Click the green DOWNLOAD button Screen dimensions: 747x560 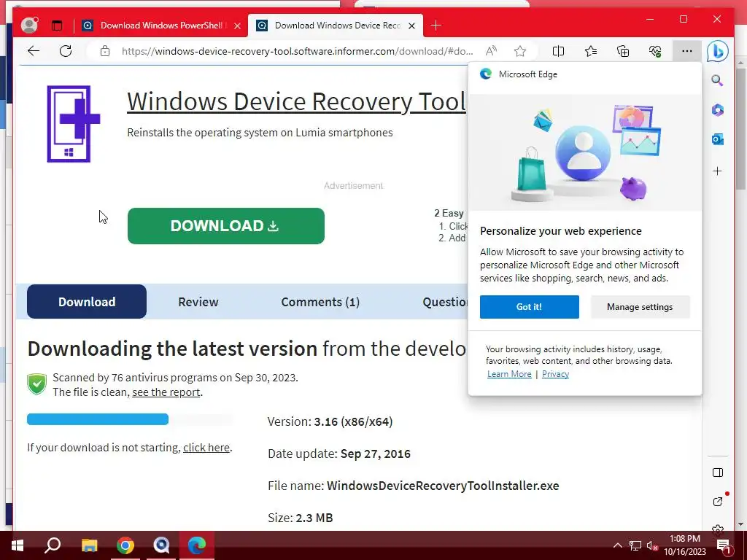click(226, 226)
